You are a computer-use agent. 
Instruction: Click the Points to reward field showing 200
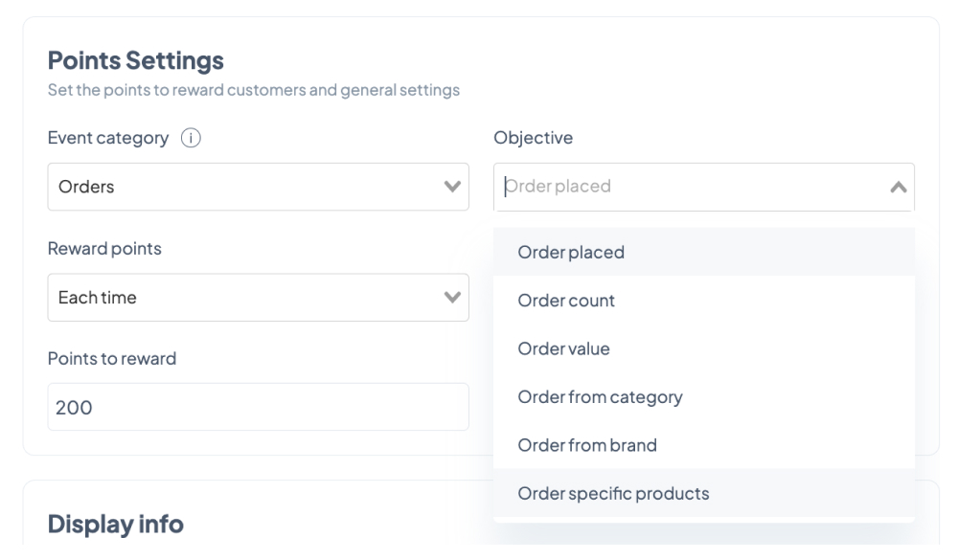coord(259,407)
